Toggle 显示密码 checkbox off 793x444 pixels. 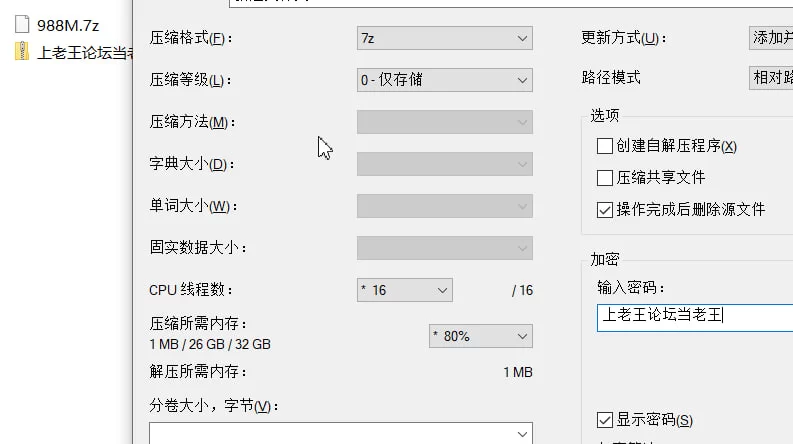pos(605,420)
